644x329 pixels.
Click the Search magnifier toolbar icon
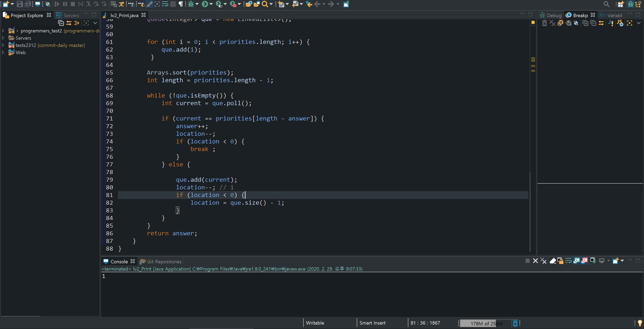(265, 4)
